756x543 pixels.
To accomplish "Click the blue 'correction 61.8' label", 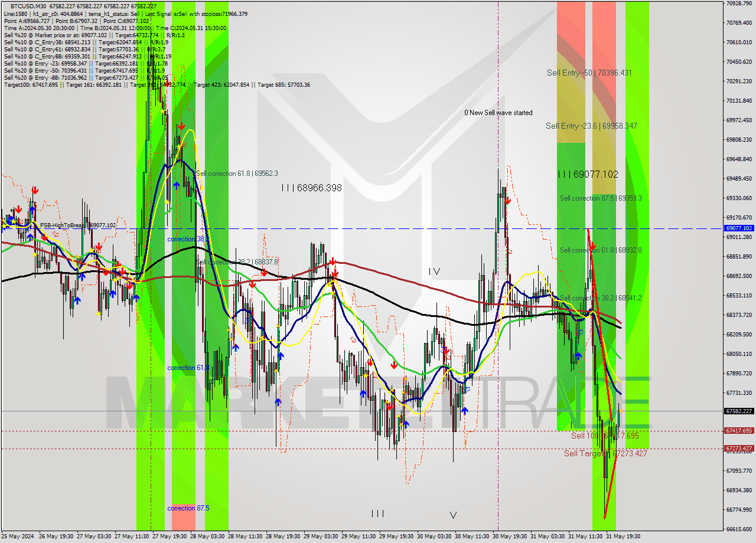I will click(x=188, y=368).
